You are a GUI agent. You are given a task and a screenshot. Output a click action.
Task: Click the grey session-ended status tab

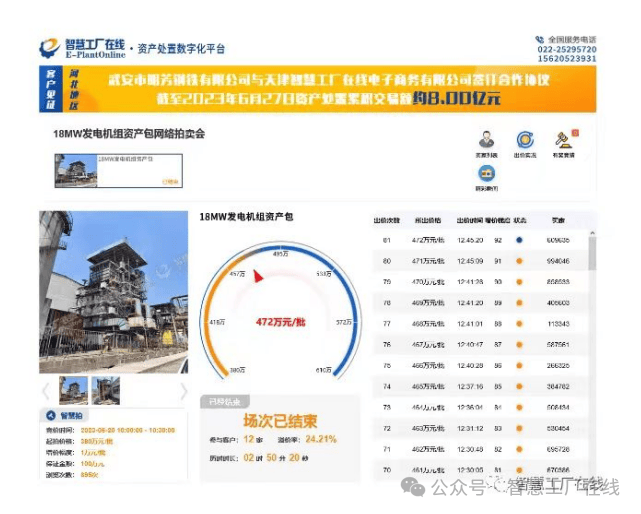(224, 402)
